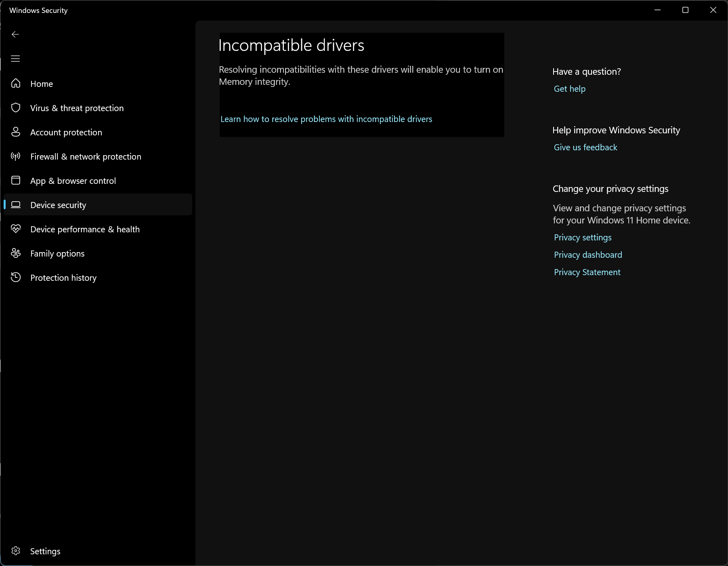Maximize the Windows Security window
Viewport: 728px width, 566px height.
[x=686, y=10]
